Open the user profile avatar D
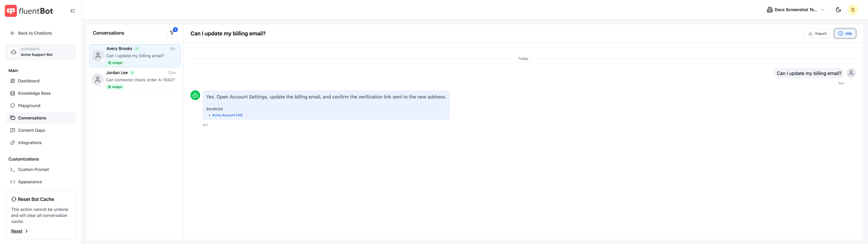This screenshot has width=868, height=244. pos(853,10)
